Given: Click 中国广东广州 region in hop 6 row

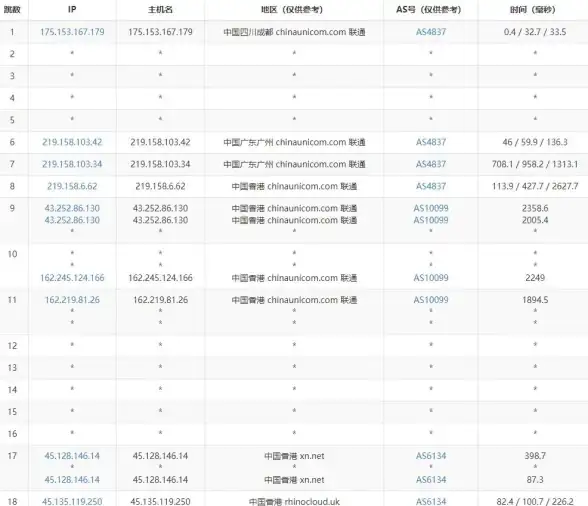Looking at the screenshot, I should coord(294,142).
